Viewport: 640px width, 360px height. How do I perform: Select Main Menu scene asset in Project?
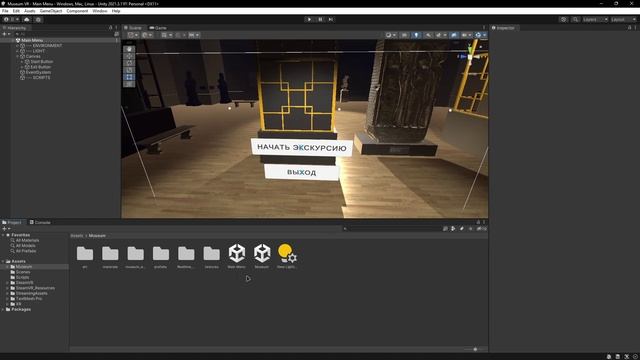(x=237, y=257)
